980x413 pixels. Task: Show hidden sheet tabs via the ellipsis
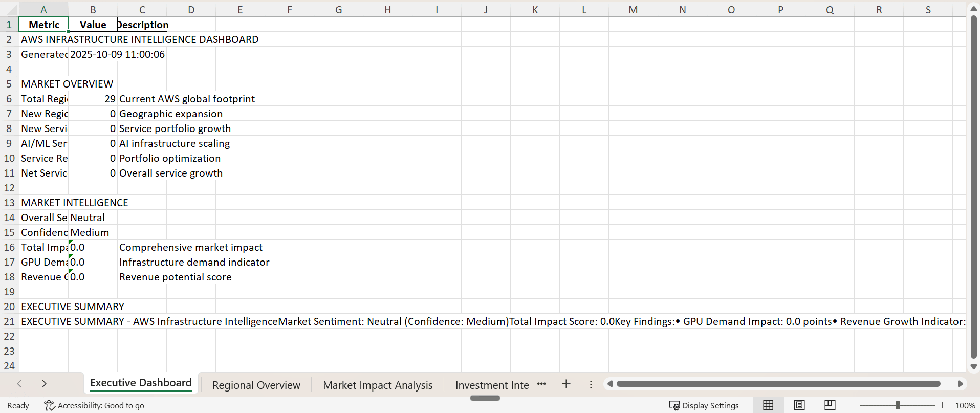(x=541, y=384)
